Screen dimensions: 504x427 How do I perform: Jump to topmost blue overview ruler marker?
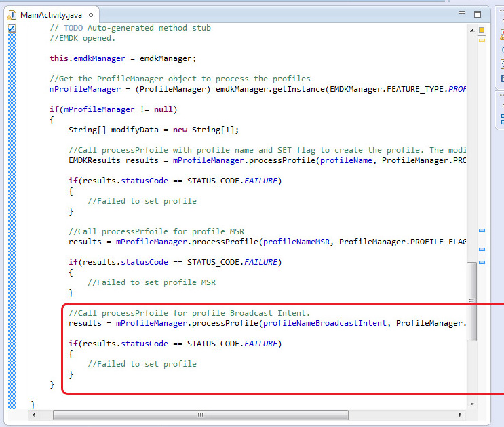click(482, 231)
